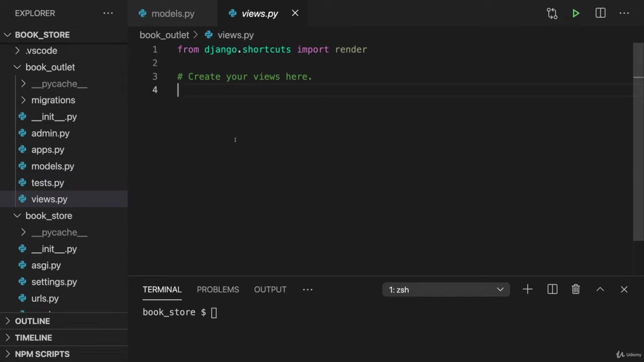The image size is (644, 362).
Task: Open settings.py in the file tree
Action: coord(54,282)
